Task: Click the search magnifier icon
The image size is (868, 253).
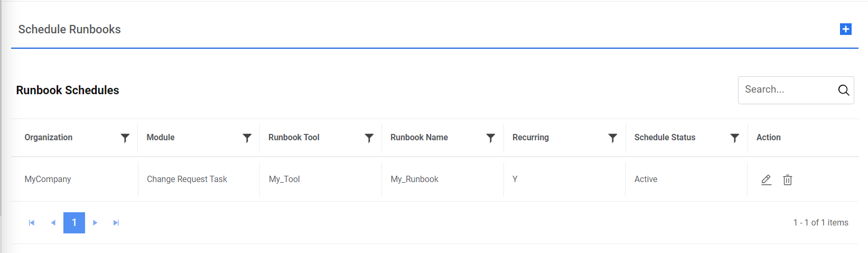Action: coord(844,90)
